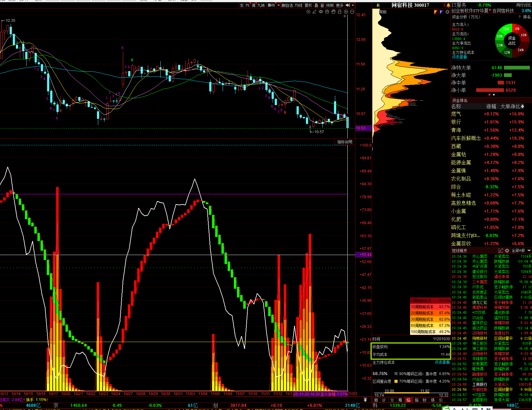Expand the 事件 dropdown arrow
The image size is (532, 410).
click(x=278, y=5)
